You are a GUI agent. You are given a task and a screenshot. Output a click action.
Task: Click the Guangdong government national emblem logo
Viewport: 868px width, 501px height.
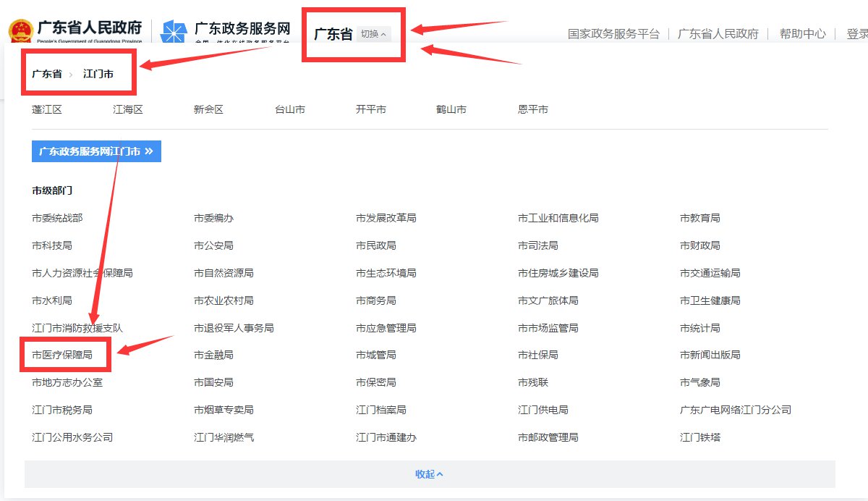tap(20, 33)
